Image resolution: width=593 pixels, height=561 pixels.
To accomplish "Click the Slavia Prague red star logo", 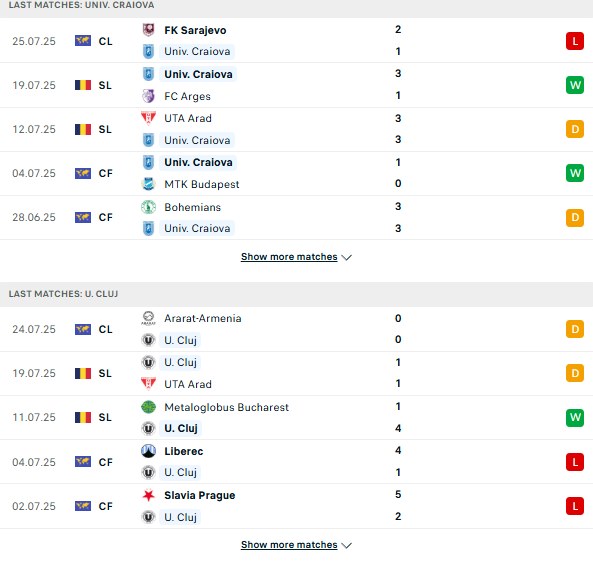I will 148,495.
